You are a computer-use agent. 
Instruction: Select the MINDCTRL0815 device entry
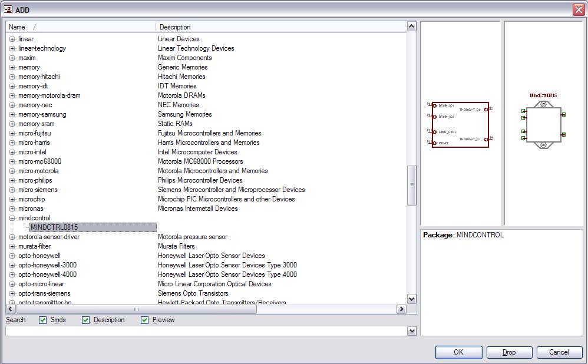(54, 227)
